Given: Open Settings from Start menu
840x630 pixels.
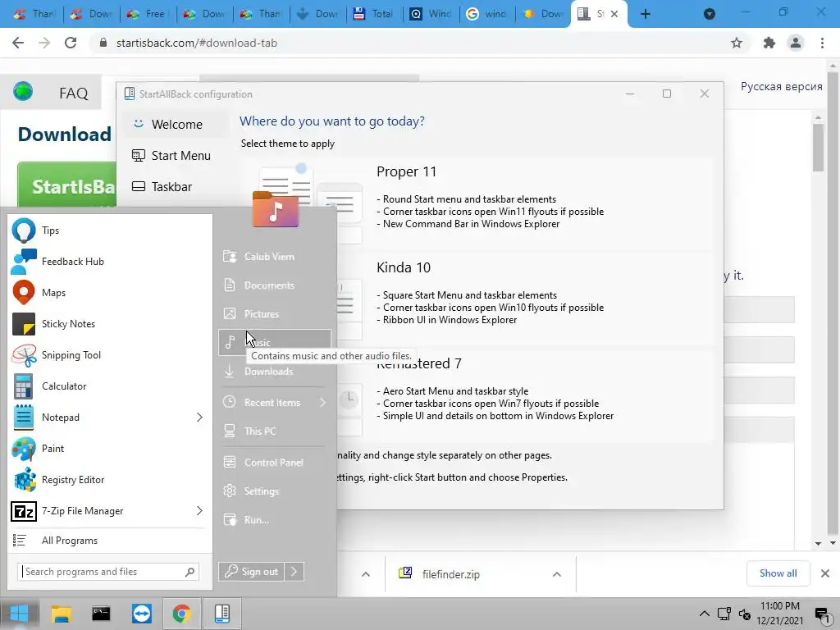Looking at the screenshot, I should (275, 491).
